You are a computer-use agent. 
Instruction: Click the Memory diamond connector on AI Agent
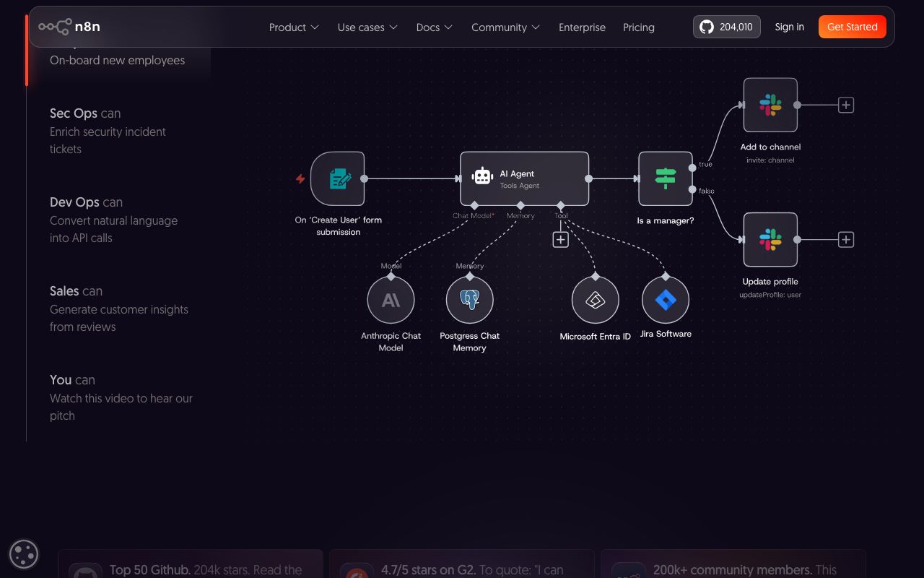click(520, 205)
